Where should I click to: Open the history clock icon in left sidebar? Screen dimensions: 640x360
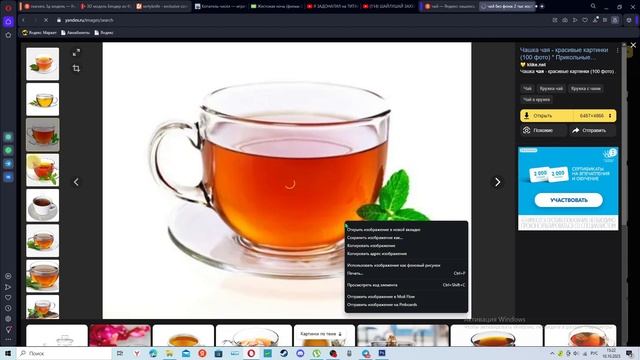pyautogui.click(x=8, y=308)
